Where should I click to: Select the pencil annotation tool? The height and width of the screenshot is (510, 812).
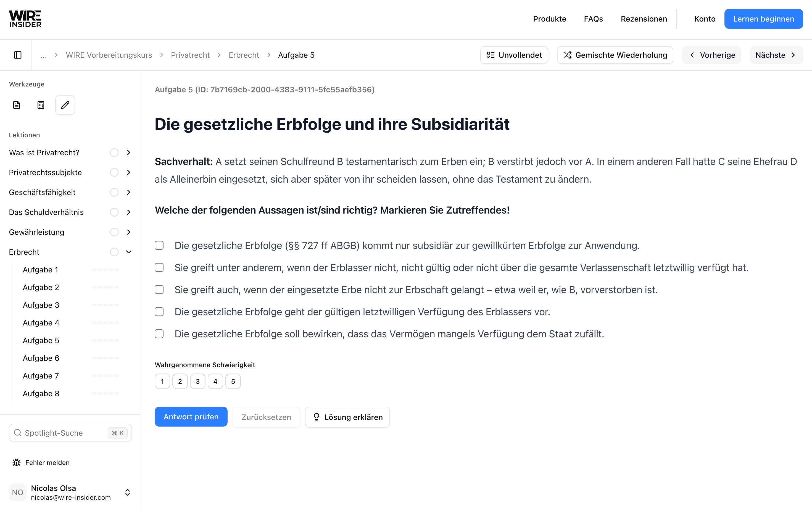click(65, 105)
